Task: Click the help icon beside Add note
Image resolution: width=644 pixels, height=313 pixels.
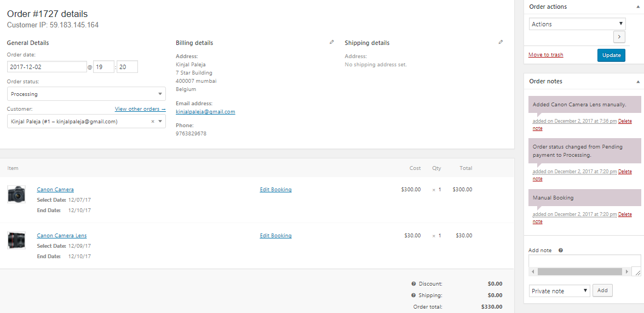Action: pos(561,250)
